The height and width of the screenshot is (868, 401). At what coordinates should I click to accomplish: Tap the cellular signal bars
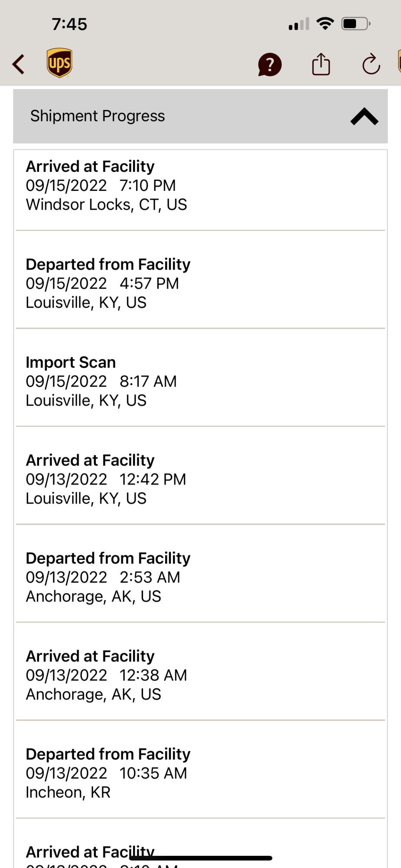(x=299, y=24)
